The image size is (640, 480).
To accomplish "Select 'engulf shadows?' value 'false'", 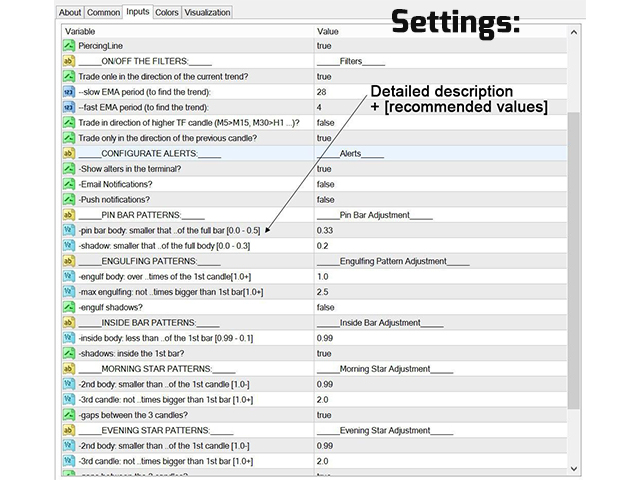I will 325,307.
